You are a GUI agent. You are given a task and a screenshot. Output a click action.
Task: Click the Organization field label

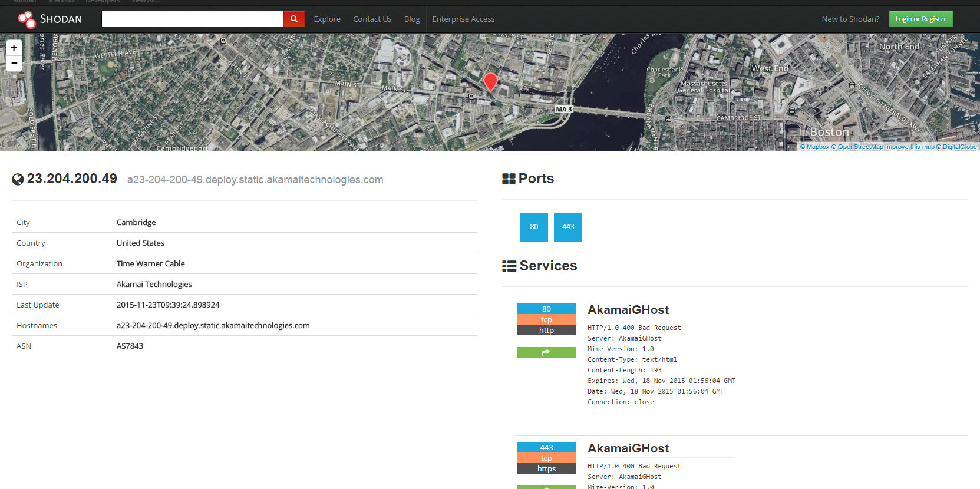pos(39,263)
